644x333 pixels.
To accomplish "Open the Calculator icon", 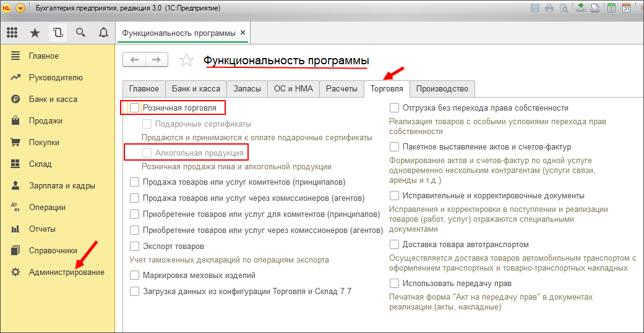I will click(611, 8).
